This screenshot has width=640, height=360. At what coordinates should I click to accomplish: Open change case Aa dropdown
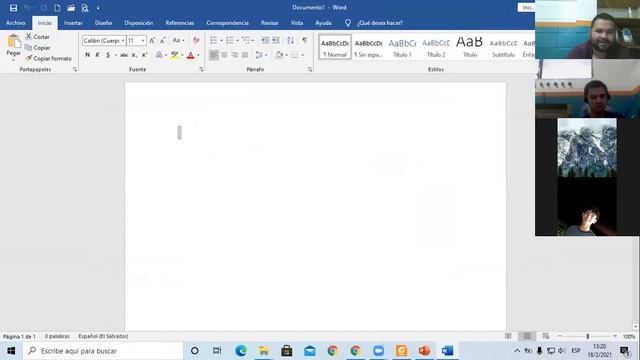(178, 40)
